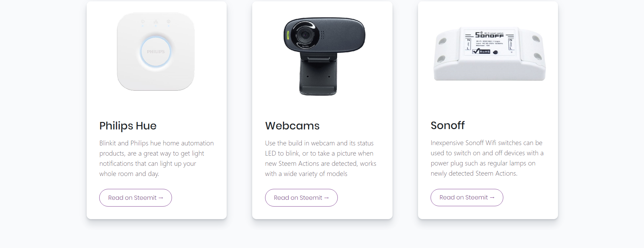The height and width of the screenshot is (248, 644).
Task: Click the Sonoff description paragraph
Action: (487, 158)
